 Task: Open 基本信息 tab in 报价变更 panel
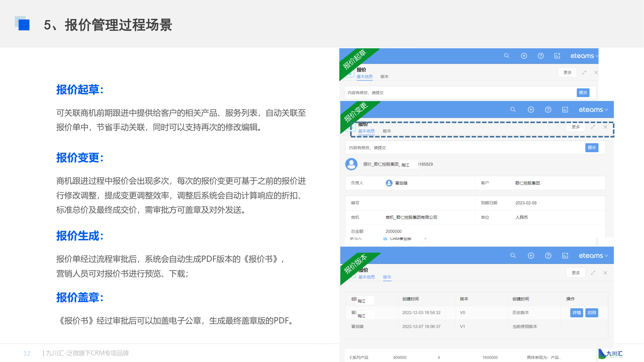point(366,131)
